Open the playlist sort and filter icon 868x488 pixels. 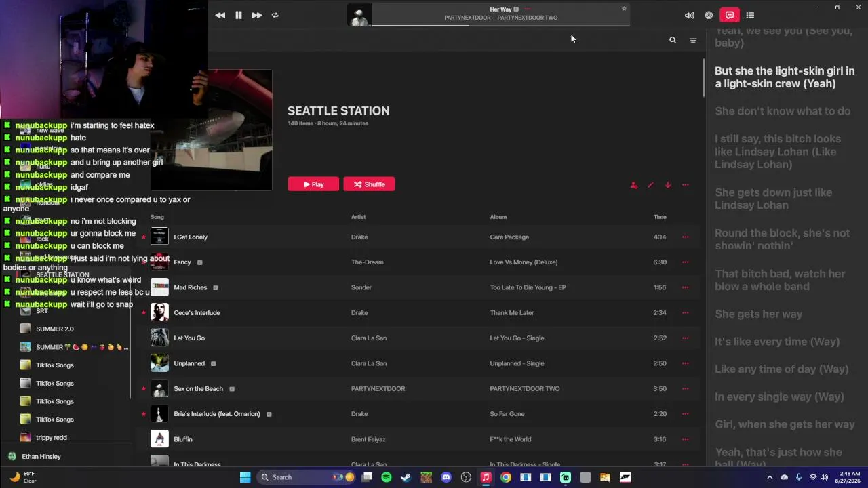coord(693,41)
